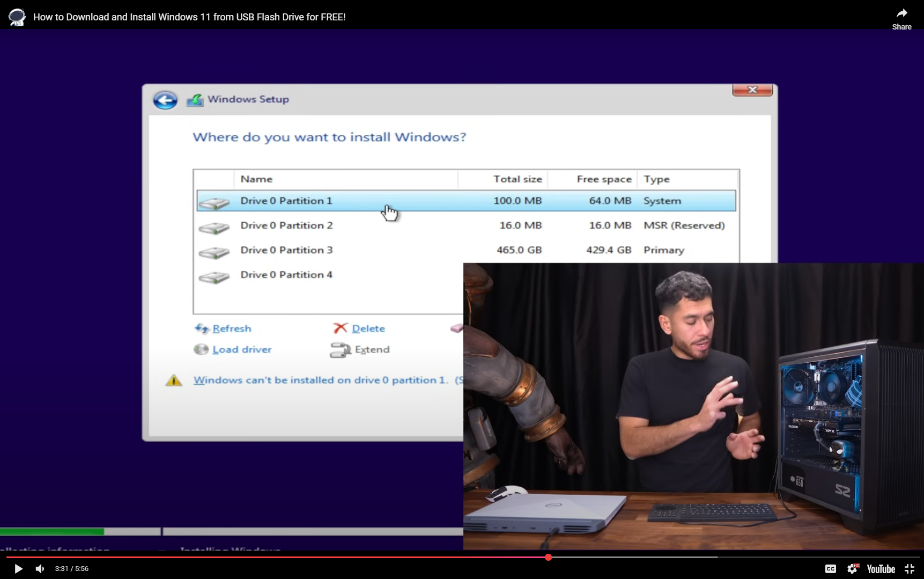Click the Refresh link

[x=232, y=328]
